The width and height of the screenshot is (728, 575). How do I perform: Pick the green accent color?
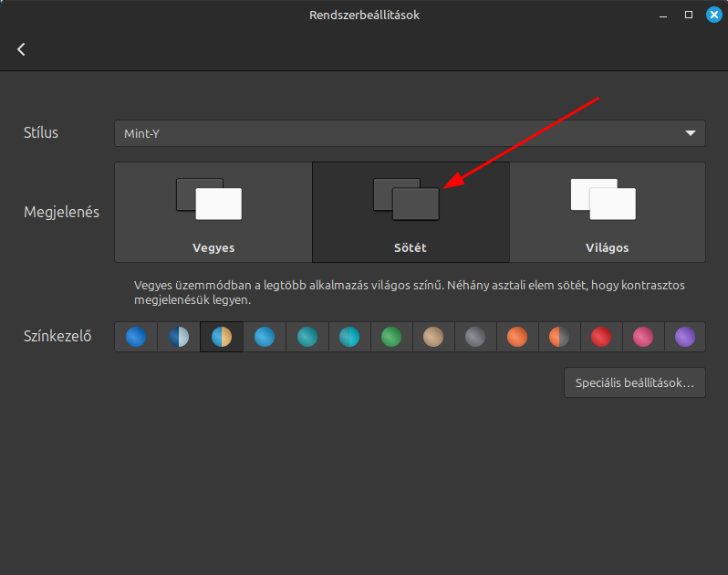391,337
